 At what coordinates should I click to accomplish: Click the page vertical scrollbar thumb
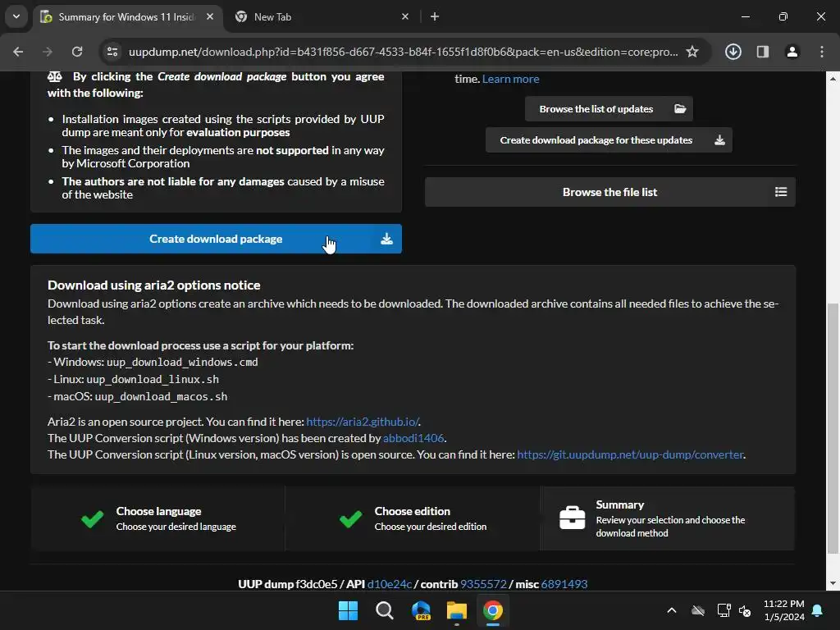833,428
